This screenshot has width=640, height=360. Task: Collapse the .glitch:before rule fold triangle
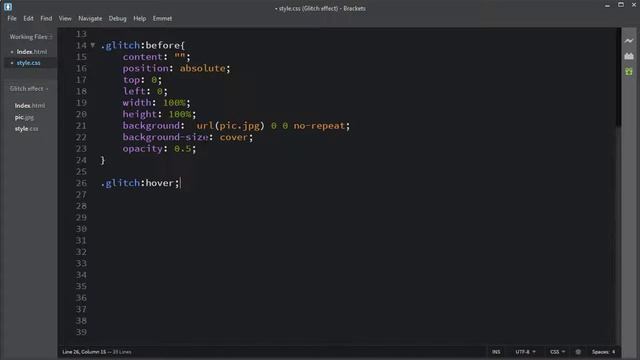pyautogui.click(x=93, y=45)
